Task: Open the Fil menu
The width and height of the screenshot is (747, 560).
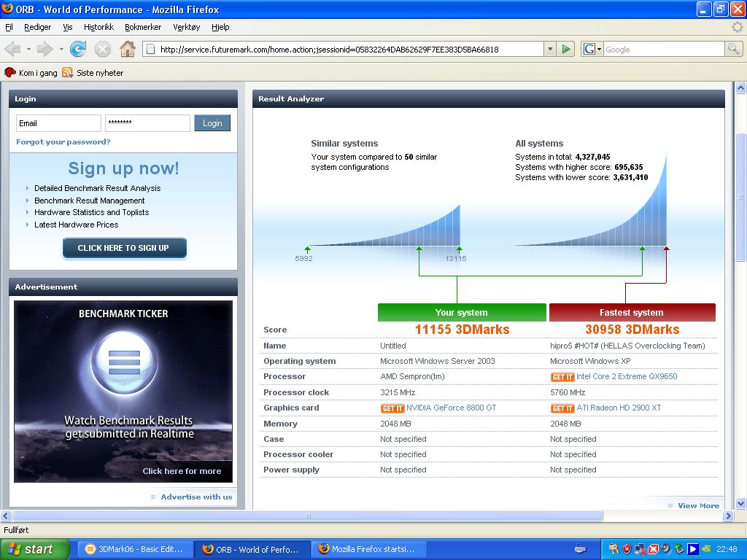Action: point(9,27)
